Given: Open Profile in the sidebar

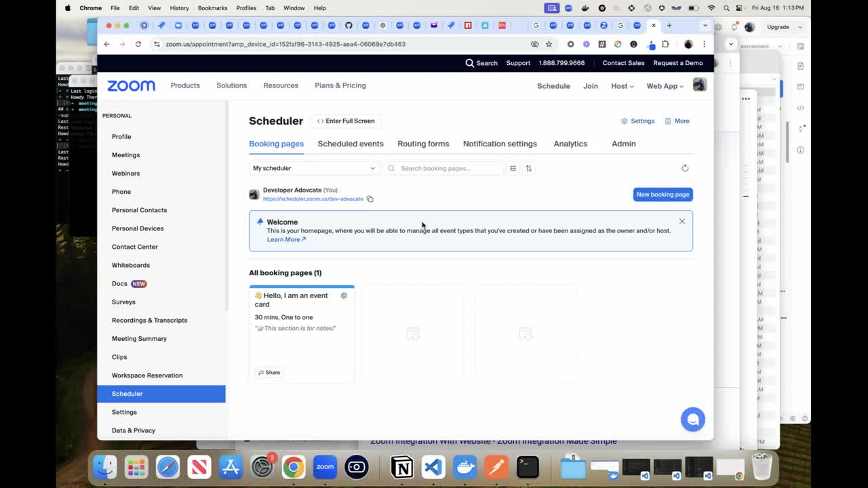Looking at the screenshot, I should tap(121, 137).
